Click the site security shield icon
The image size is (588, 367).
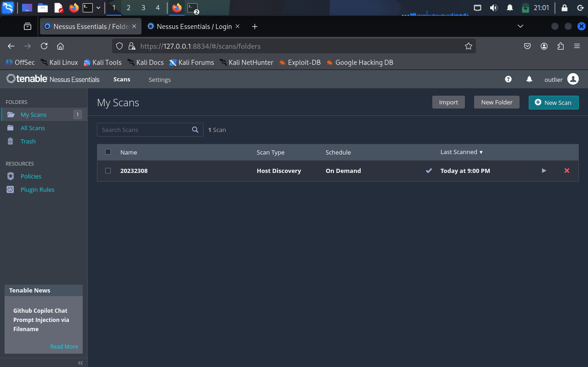[x=119, y=46]
